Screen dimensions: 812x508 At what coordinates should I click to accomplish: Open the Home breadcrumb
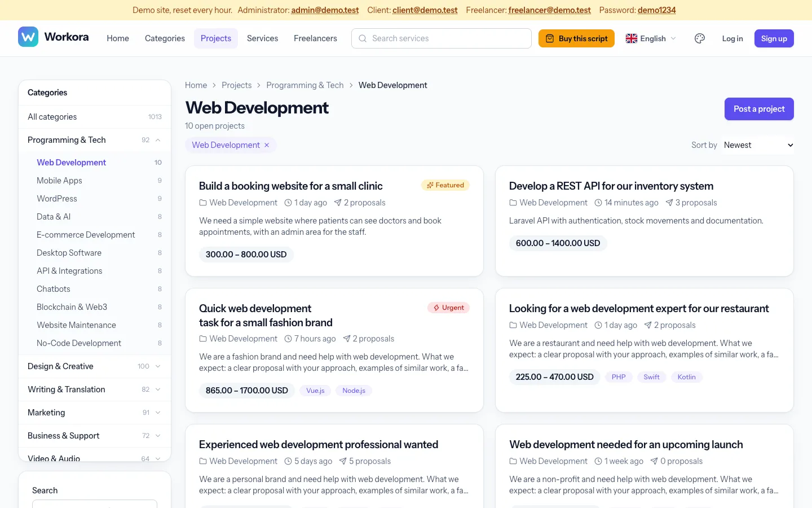click(196, 85)
